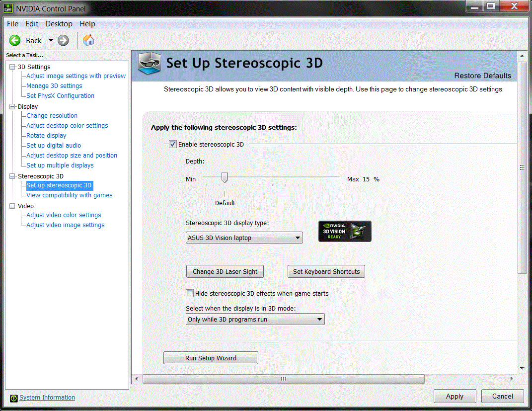Open the Edit menu
Image resolution: width=532 pixels, height=411 pixels.
coord(32,24)
